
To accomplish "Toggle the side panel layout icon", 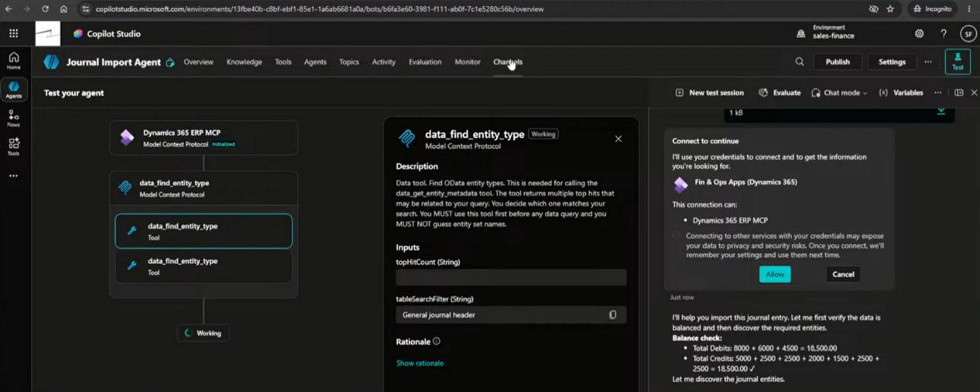I will (x=959, y=93).
